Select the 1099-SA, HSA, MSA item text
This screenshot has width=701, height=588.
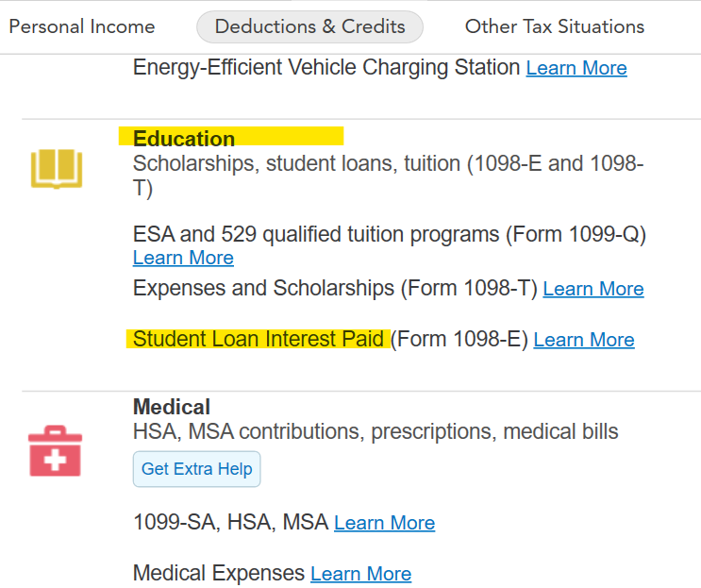pos(231,522)
